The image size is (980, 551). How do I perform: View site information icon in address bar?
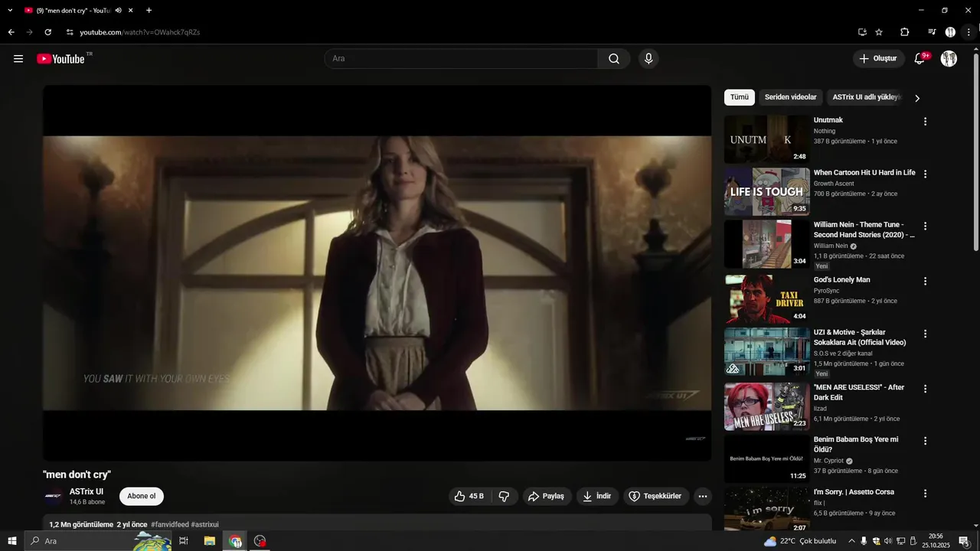69,32
